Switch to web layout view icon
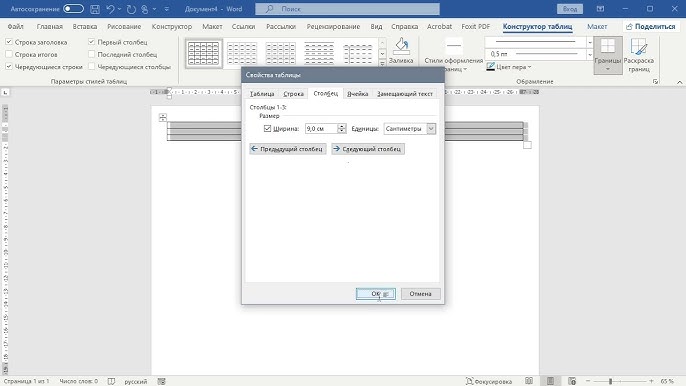The image size is (686, 386). click(572, 381)
